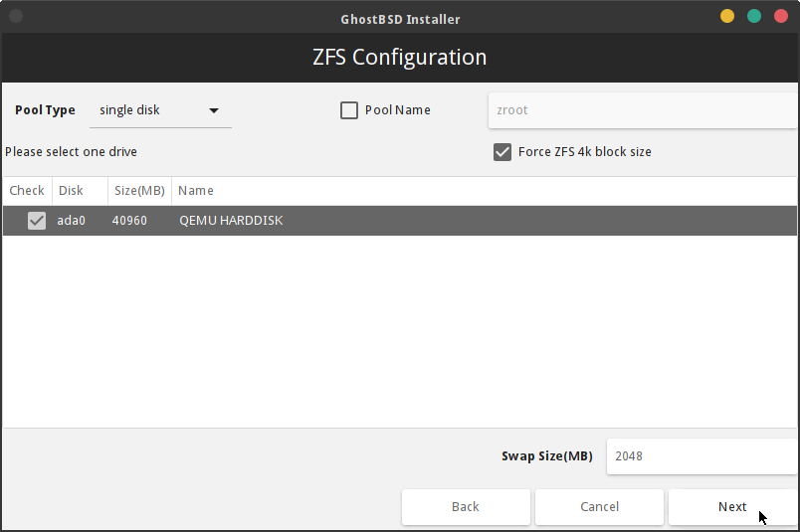This screenshot has height=532, width=800.
Task: Open the Pool Type dropdown
Action: pyautogui.click(x=160, y=110)
